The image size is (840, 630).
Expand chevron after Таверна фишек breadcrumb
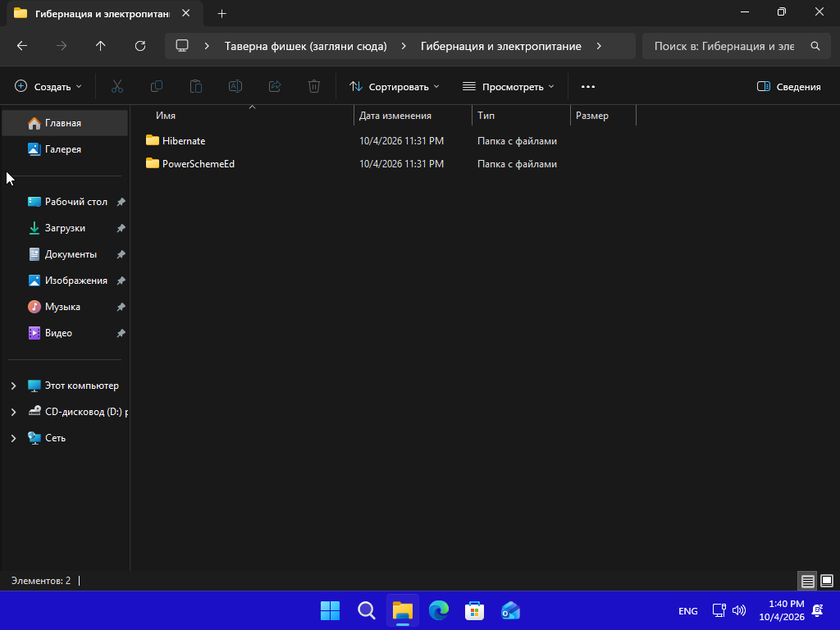point(404,46)
